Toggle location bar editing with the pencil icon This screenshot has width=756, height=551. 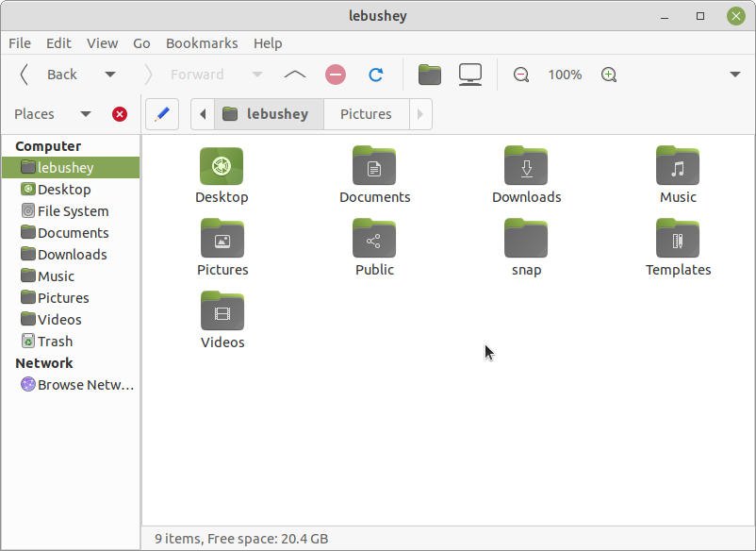[x=161, y=114]
